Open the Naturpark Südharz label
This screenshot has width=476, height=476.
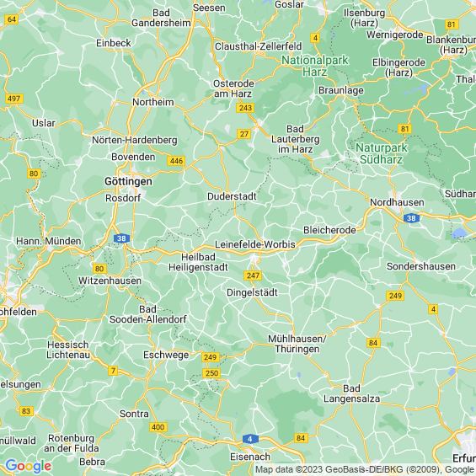click(382, 153)
